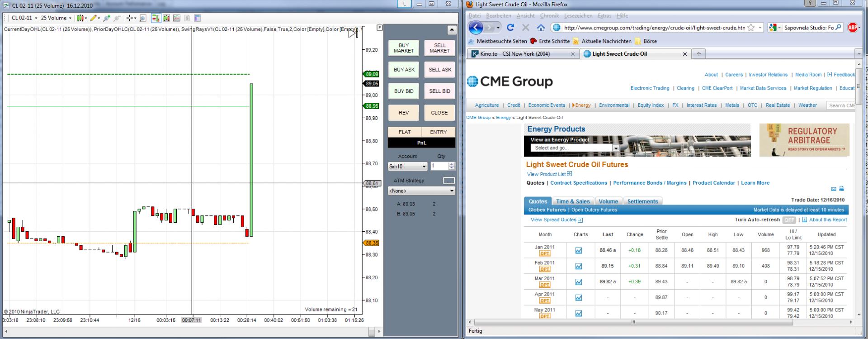Click the print page icon on CME
The width and height of the screenshot is (868, 339).
point(841,189)
